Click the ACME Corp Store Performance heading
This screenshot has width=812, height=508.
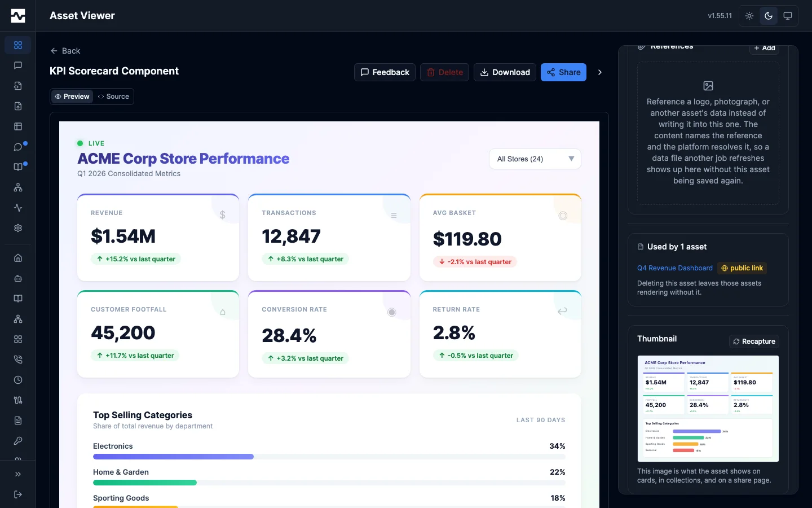click(183, 159)
